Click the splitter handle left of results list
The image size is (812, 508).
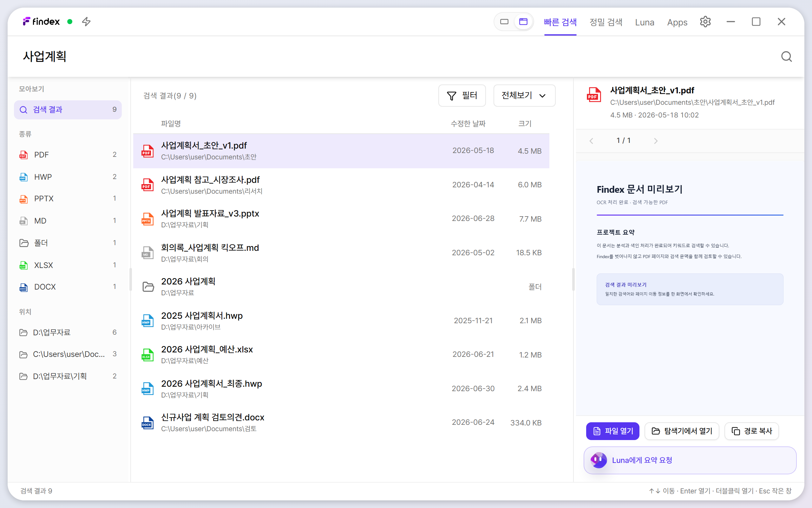click(x=131, y=279)
